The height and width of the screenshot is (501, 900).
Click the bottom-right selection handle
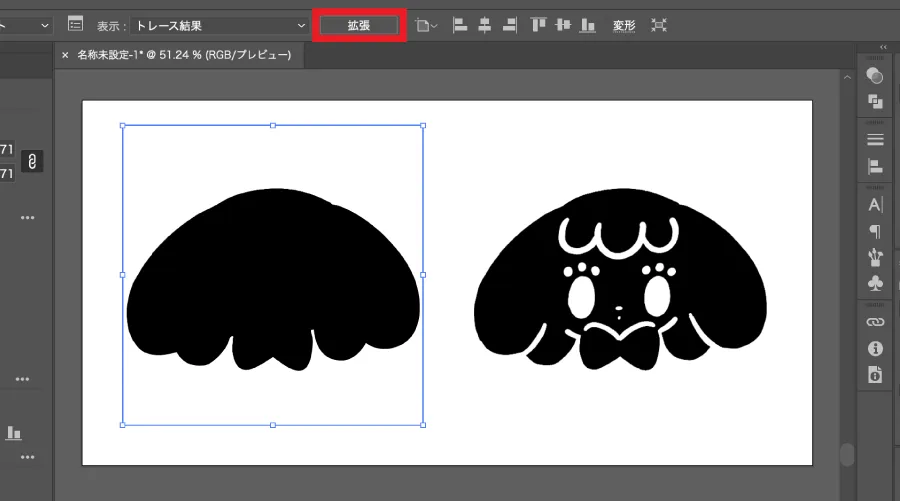click(423, 425)
